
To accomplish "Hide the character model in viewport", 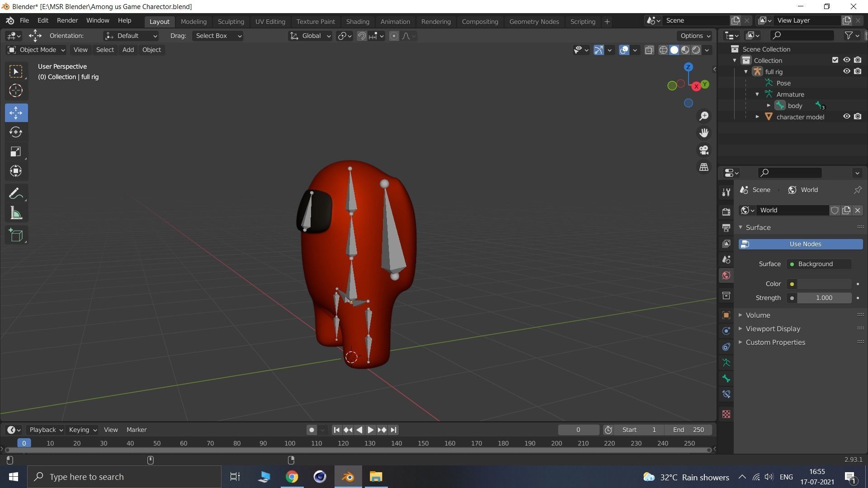I will [x=846, y=117].
